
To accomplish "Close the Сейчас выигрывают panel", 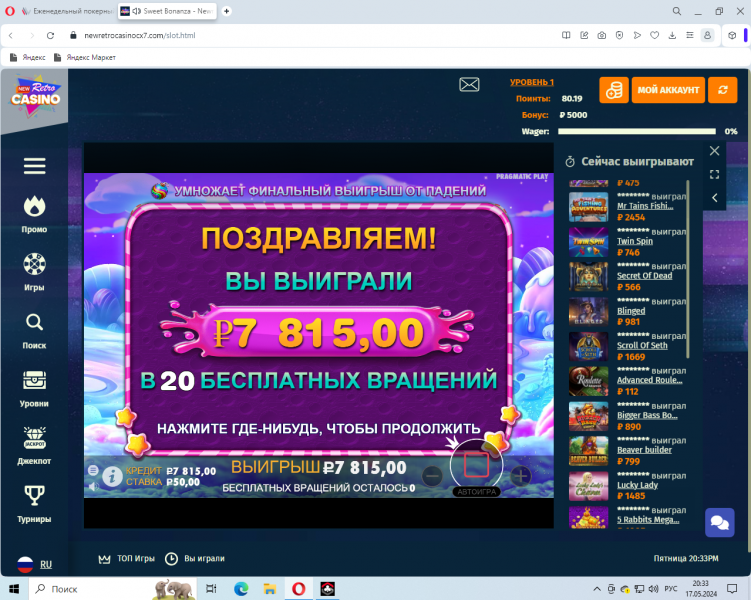I will click(x=714, y=151).
